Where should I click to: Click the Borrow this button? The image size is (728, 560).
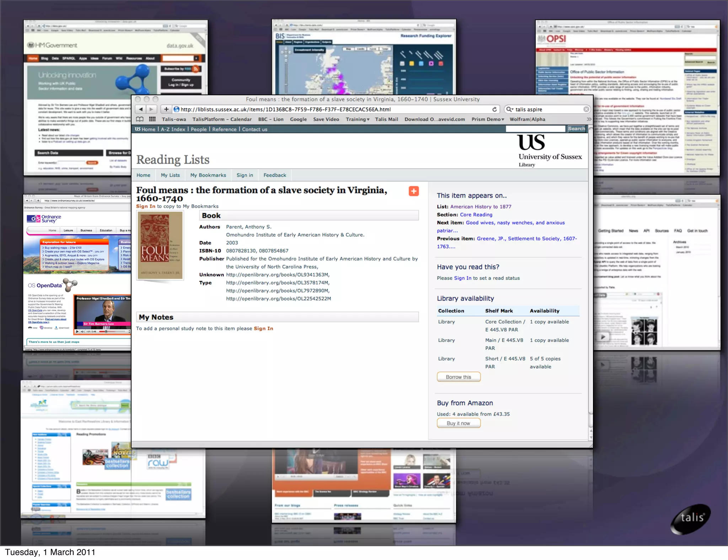pyautogui.click(x=458, y=377)
